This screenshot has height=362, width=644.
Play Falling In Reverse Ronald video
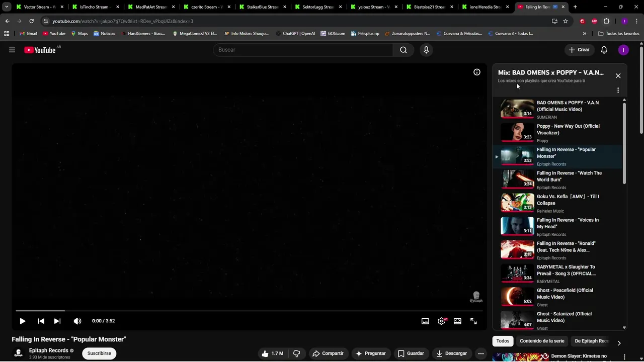[557, 250]
